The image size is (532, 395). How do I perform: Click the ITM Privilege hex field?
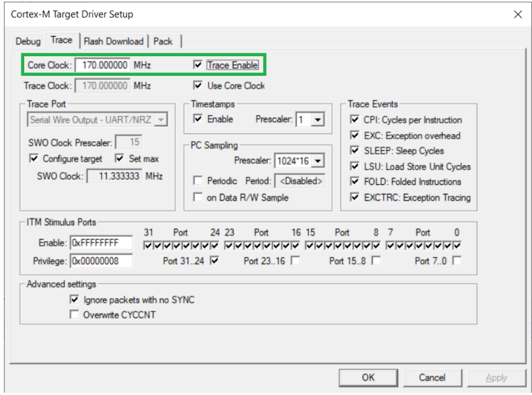click(101, 261)
